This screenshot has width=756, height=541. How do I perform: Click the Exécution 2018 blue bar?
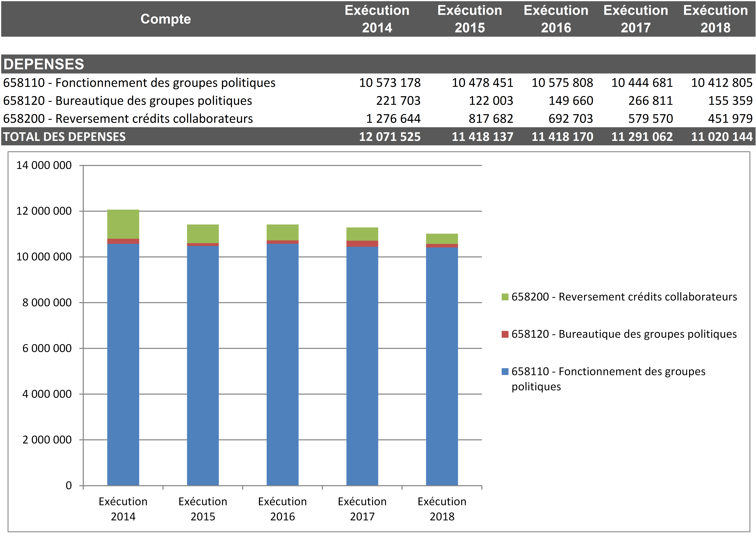(442, 366)
